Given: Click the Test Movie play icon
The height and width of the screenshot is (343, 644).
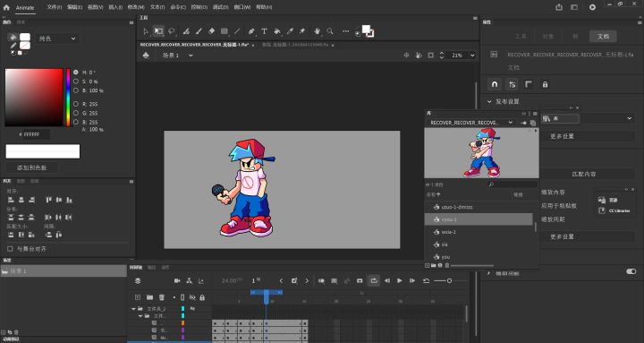Looking at the screenshot, I should (592, 7).
